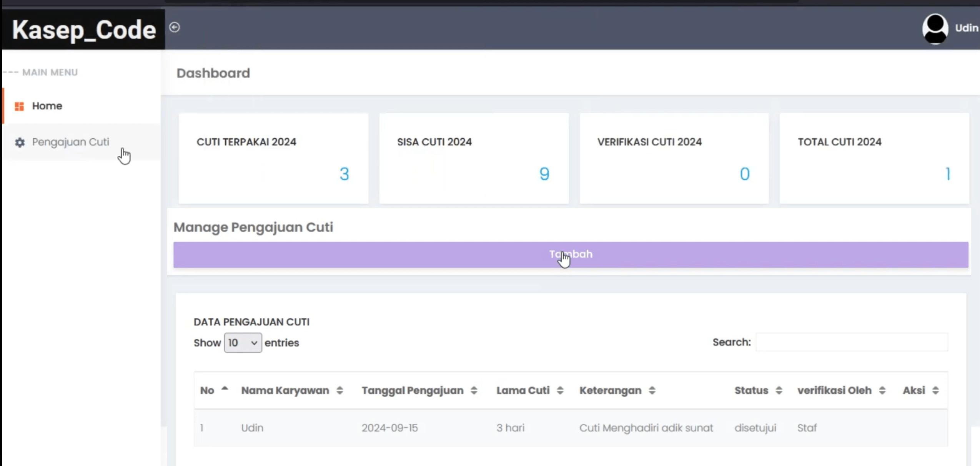980x466 pixels.
Task: Open the Show entries dropdown
Action: pos(243,343)
